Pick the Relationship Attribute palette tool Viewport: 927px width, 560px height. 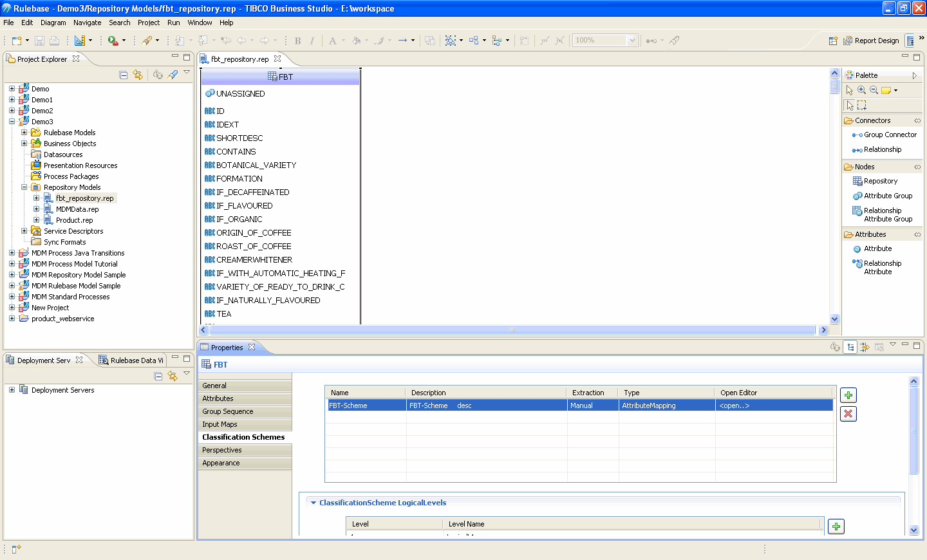point(877,267)
